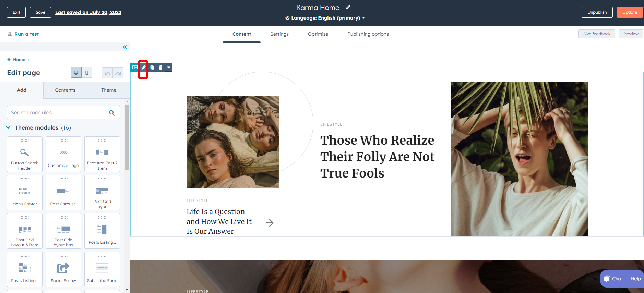The height and width of the screenshot is (293, 644).
Task: Switch to mobile view toggle
Action: [x=87, y=73]
